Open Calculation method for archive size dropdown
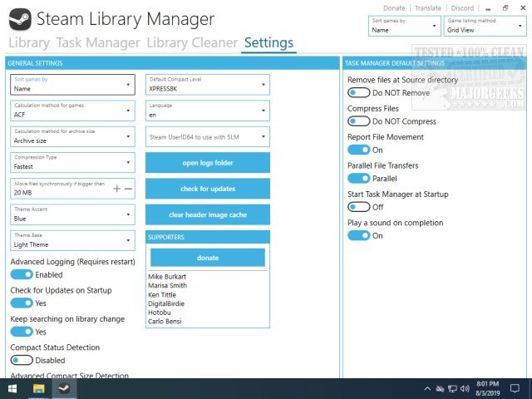The height and width of the screenshot is (399, 532). coord(72,136)
